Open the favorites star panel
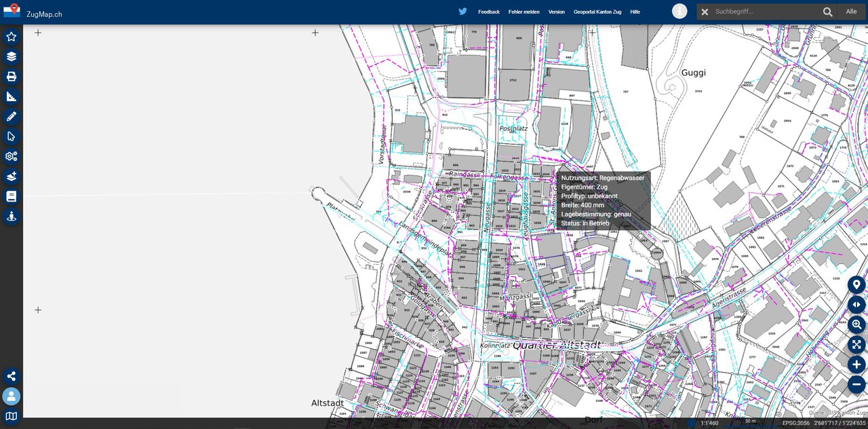Screen dimensions: 868x429 click(12, 37)
